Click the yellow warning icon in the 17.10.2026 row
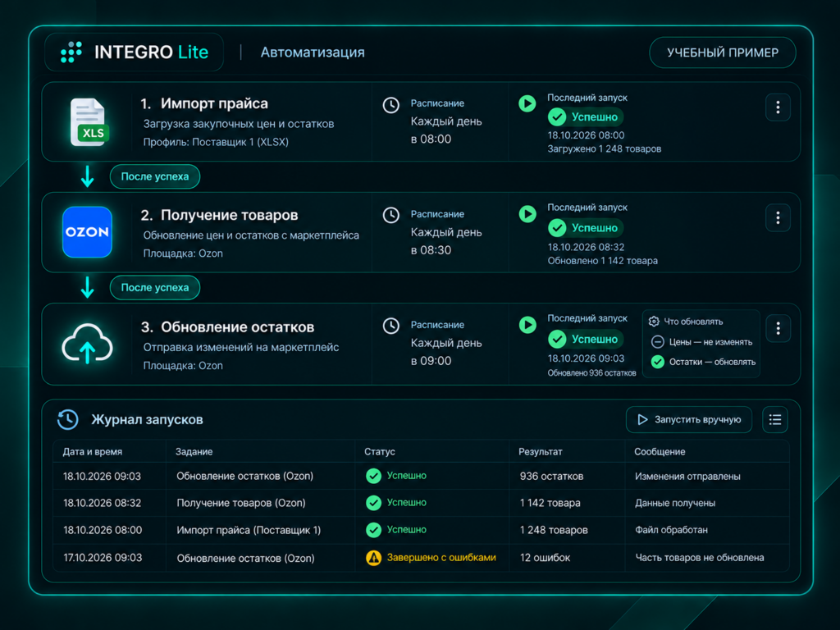Image resolution: width=840 pixels, height=630 pixels. 373,558
